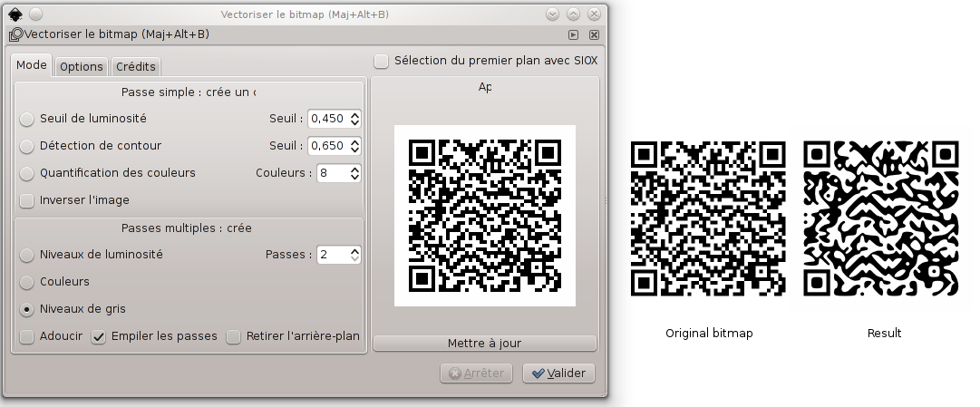Viewport: 980px width, 407px height.
Task: Adjust the luminosity Seuil stepper arrows
Action: coord(355,119)
